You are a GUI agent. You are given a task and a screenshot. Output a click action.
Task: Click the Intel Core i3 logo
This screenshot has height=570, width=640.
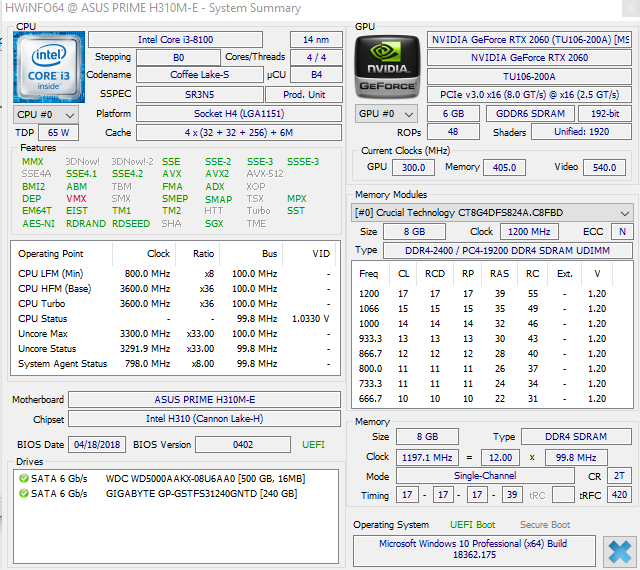point(49,67)
